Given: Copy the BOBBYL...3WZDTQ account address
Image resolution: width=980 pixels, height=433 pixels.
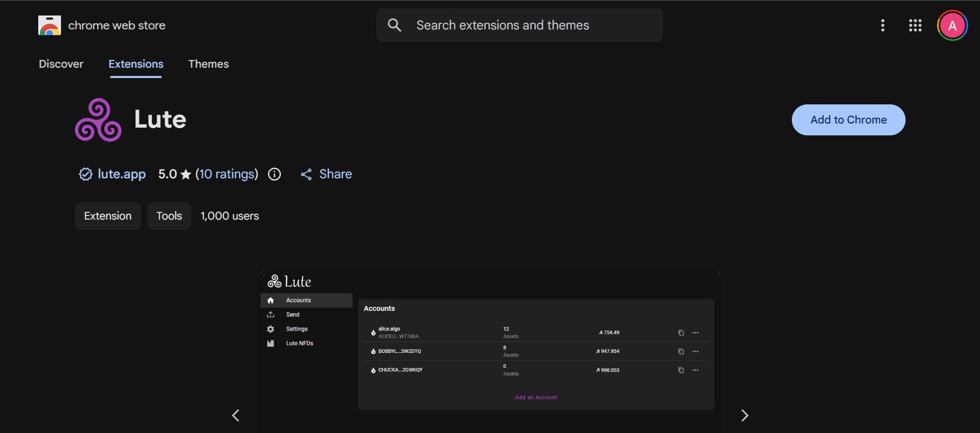Looking at the screenshot, I should pyautogui.click(x=681, y=351).
